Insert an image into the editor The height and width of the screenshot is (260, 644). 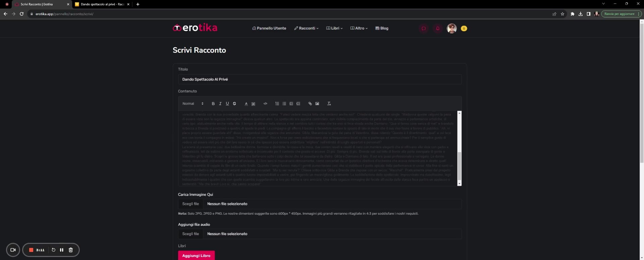click(317, 104)
